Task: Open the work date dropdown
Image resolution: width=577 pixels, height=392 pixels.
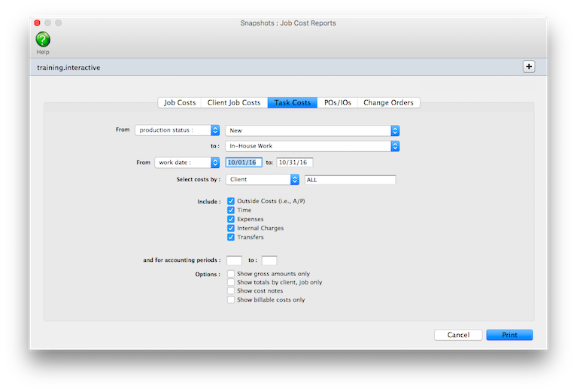Action: (x=187, y=163)
